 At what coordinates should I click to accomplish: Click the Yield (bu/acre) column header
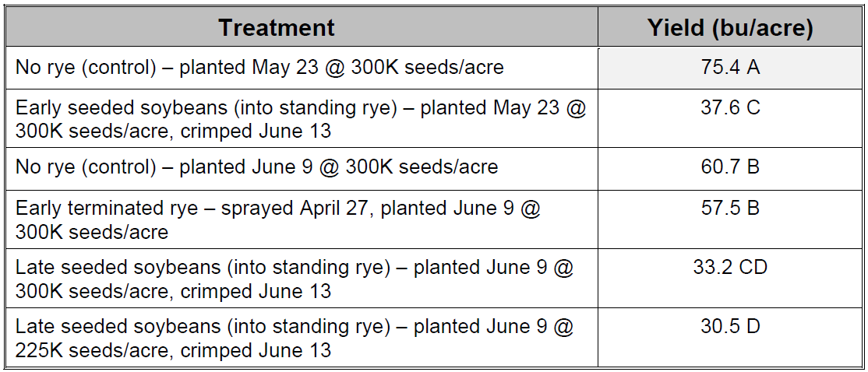pyautogui.click(x=730, y=29)
